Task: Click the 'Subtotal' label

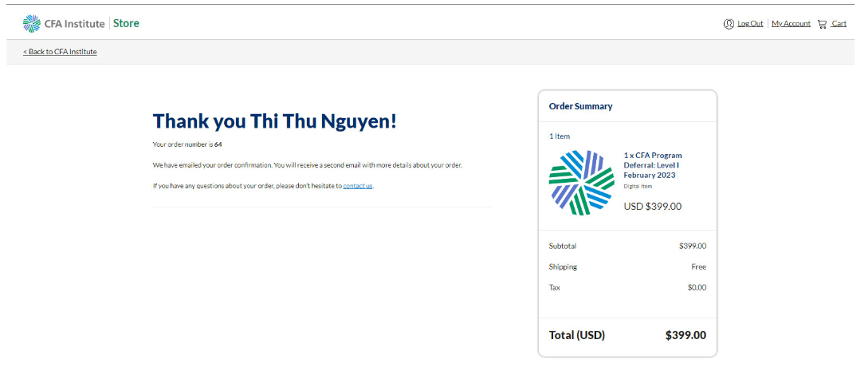Action: tap(563, 246)
